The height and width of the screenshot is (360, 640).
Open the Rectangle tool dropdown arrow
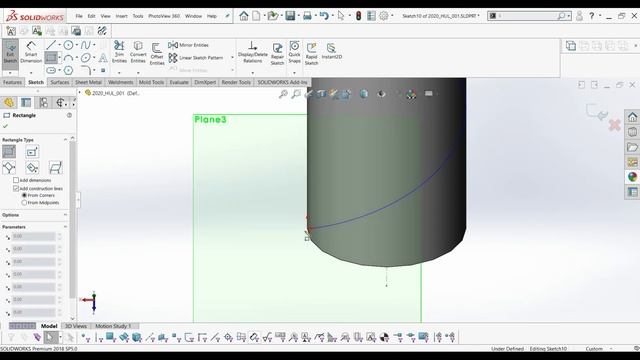[60, 58]
